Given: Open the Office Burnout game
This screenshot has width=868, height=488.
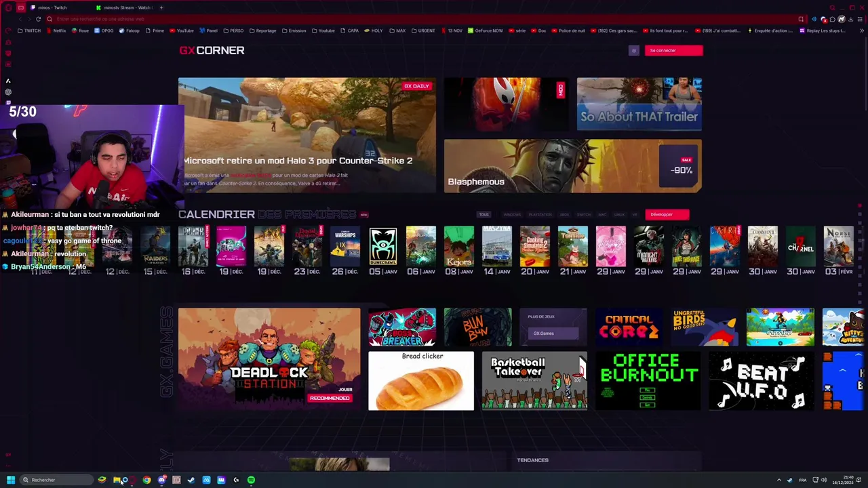Looking at the screenshot, I should click(648, 380).
